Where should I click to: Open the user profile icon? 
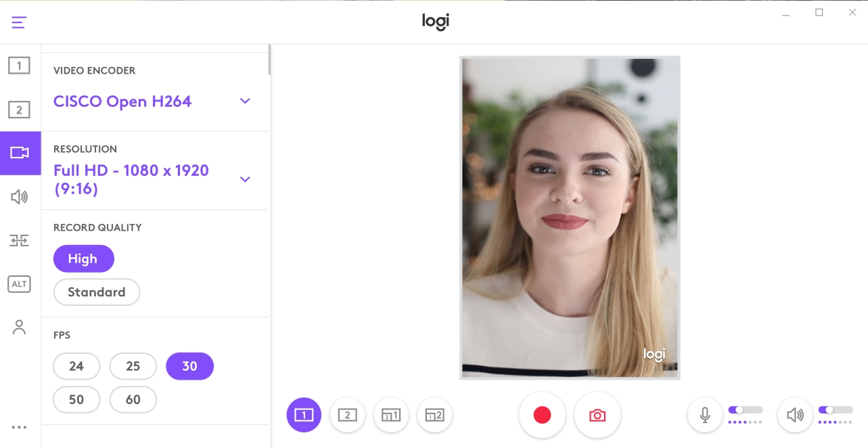coord(19,327)
